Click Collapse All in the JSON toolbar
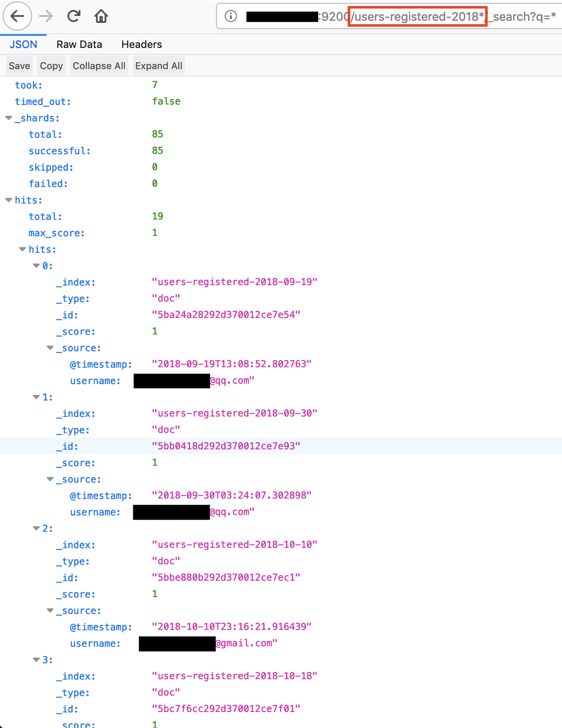Image resolution: width=562 pixels, height=728 pixels. (99, 66)
